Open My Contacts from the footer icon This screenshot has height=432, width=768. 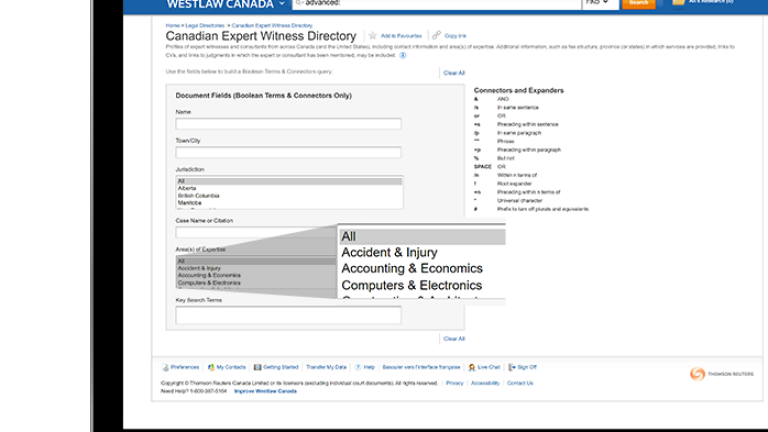tap(211, 367)
